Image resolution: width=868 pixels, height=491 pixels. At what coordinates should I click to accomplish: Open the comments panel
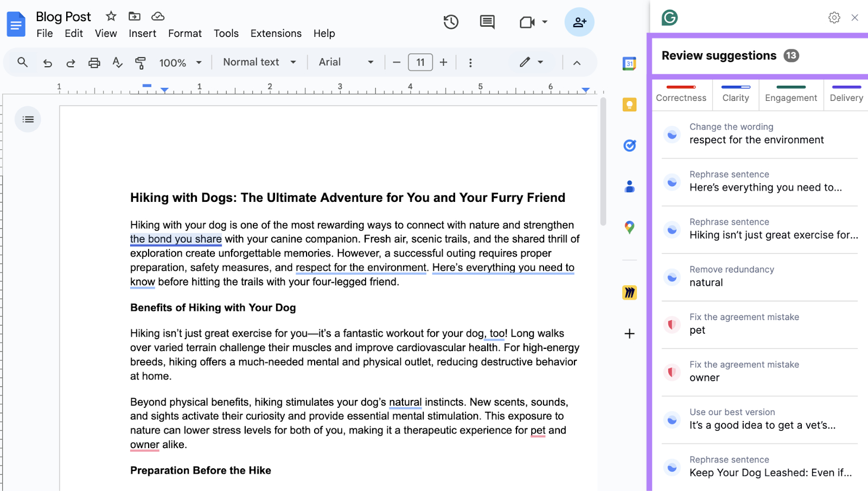(x=487, y=22)
